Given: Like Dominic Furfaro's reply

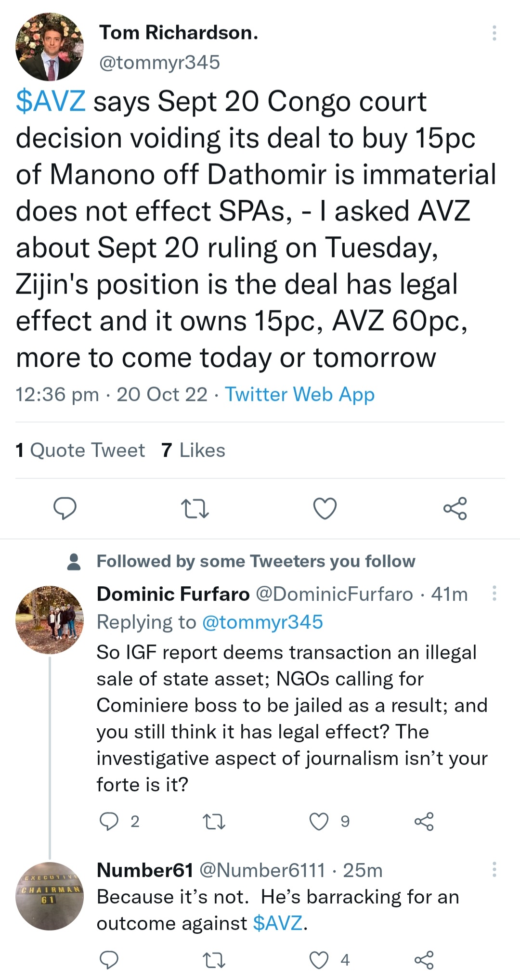Looking at the screenshot, I should (319, 821).
